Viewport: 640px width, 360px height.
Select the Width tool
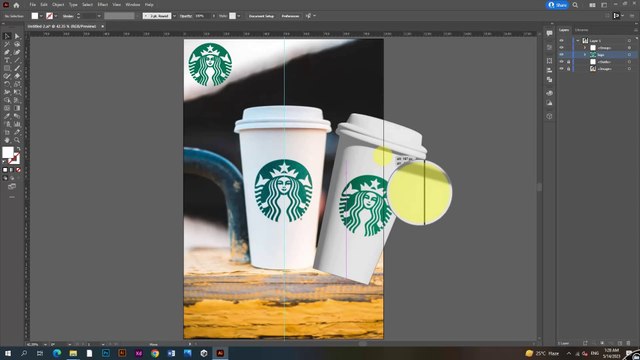click(x=7, y=92)
